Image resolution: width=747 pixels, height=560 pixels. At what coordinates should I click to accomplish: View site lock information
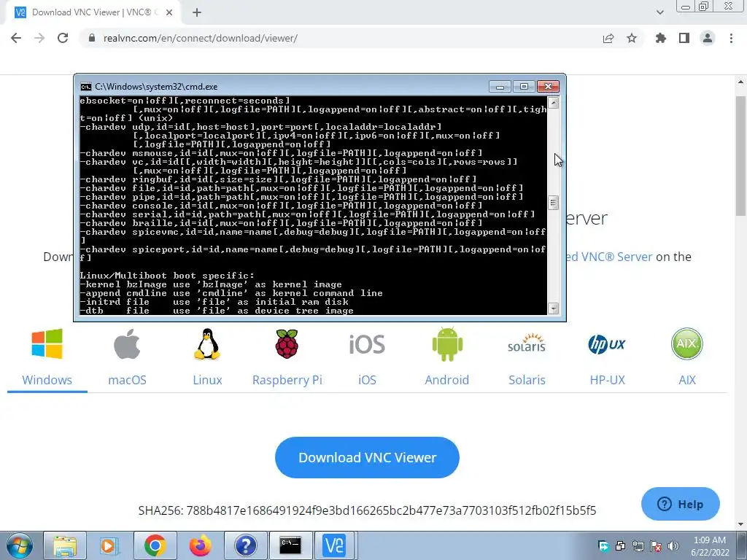click(x=92, y=38)
